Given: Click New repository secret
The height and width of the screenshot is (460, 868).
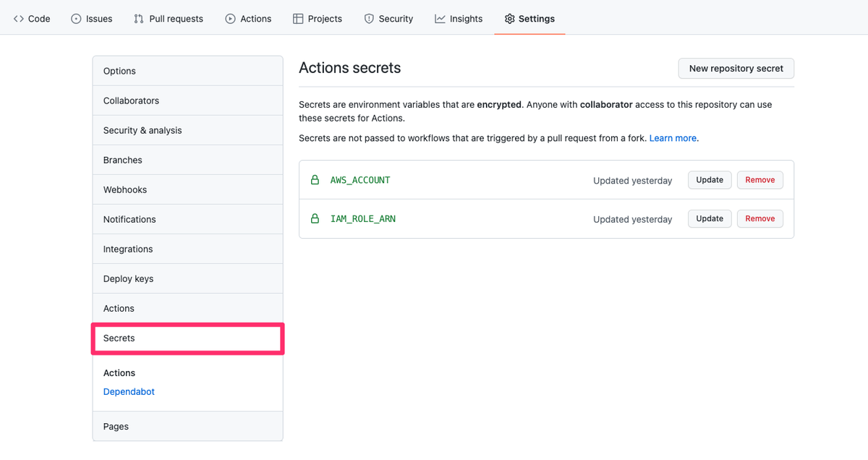Looking at the screenshot, I should click(x=736, y=68).
